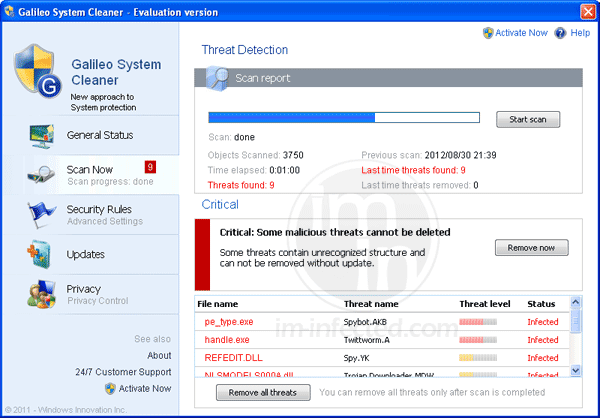
Task: Click the 'Last time threats found: 9' text
Action: coord(413,170)
